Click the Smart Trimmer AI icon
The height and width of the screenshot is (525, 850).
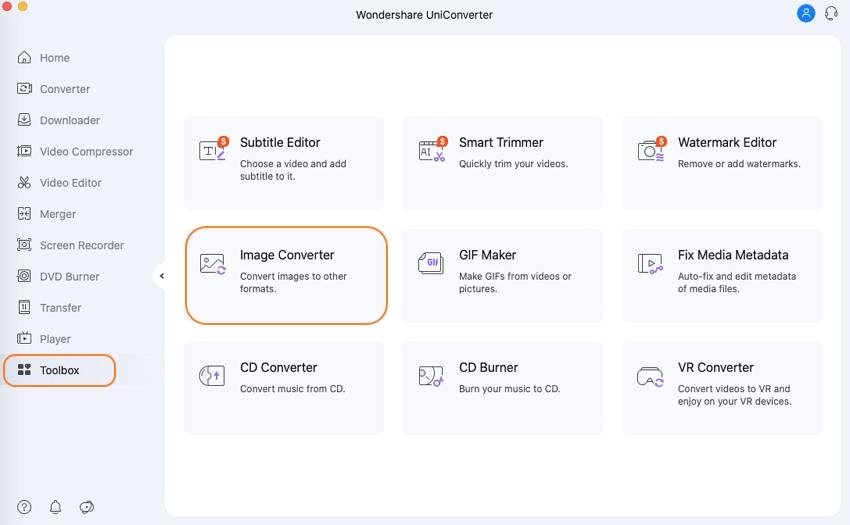pos(433,149)
